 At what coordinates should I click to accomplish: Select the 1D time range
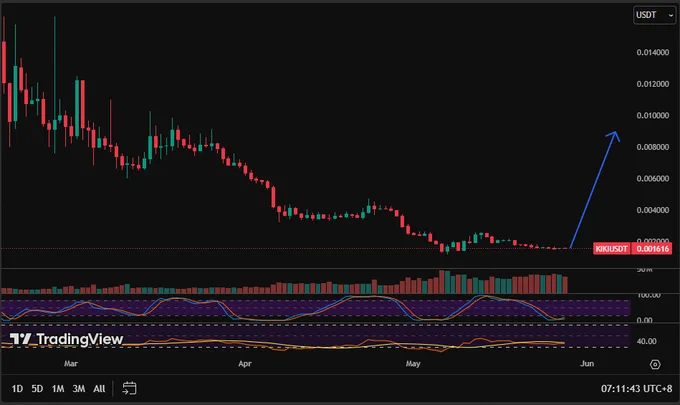(x=17, y=389)
